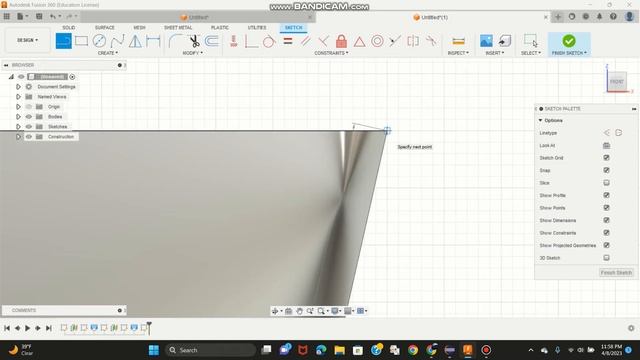
Task: Apply the Midpoint triangle constraint
Action: [359, 41]
